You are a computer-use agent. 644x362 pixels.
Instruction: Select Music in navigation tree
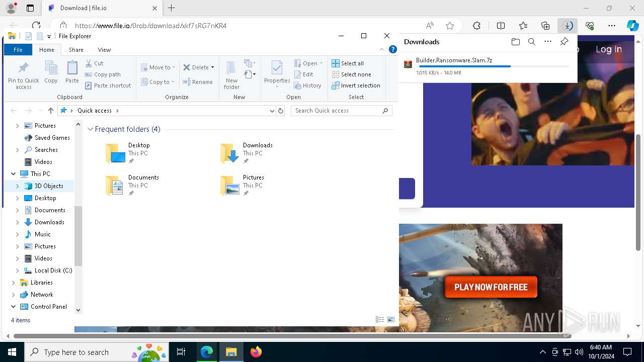click(x=42, y=234)
